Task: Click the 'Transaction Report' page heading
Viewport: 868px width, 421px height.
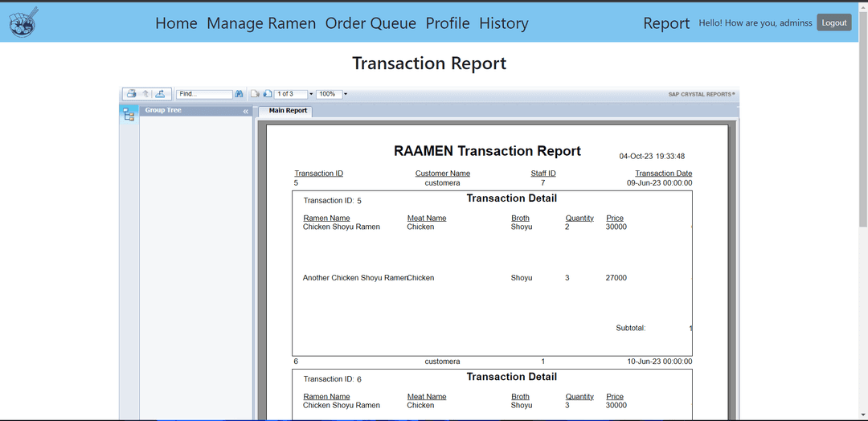Action: click(429, 63)
